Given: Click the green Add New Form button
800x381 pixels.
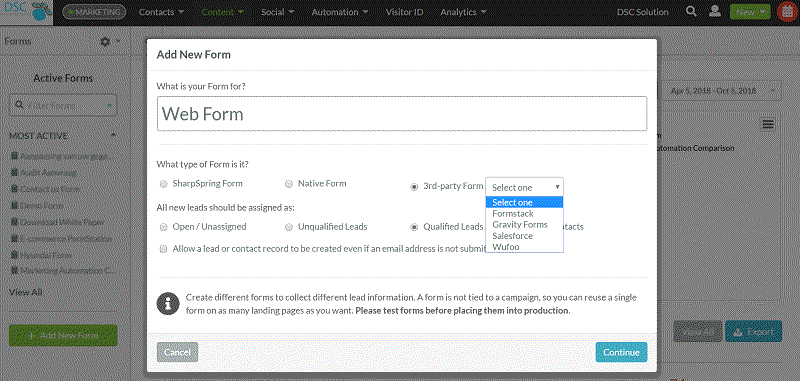Looking at the screenshot, I should pos(63,335).
